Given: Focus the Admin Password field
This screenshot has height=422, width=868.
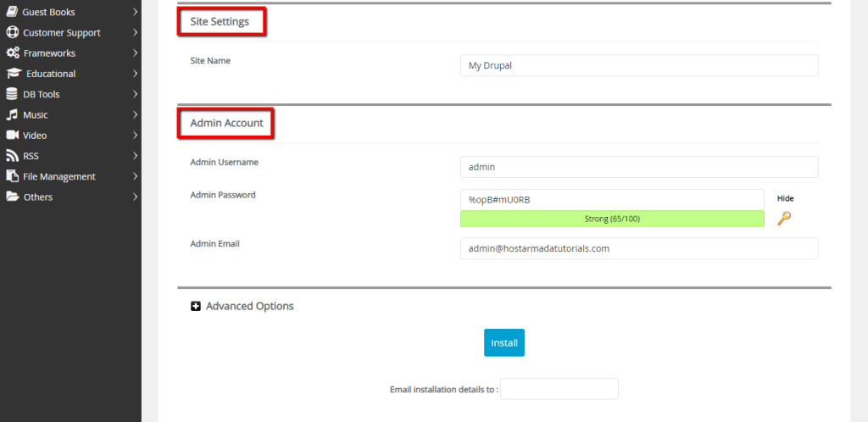Looking at the screenshot, I should pos(612,200).
